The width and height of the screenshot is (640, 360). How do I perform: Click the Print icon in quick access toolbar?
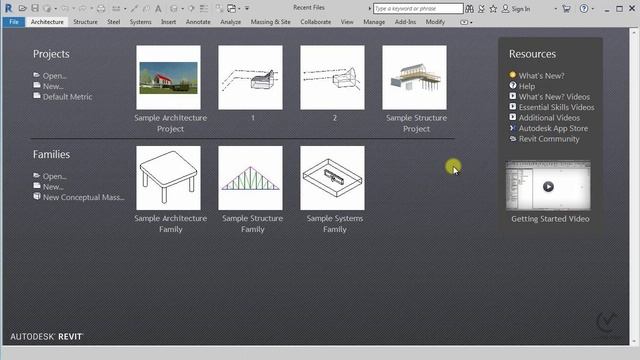point(101,9)
